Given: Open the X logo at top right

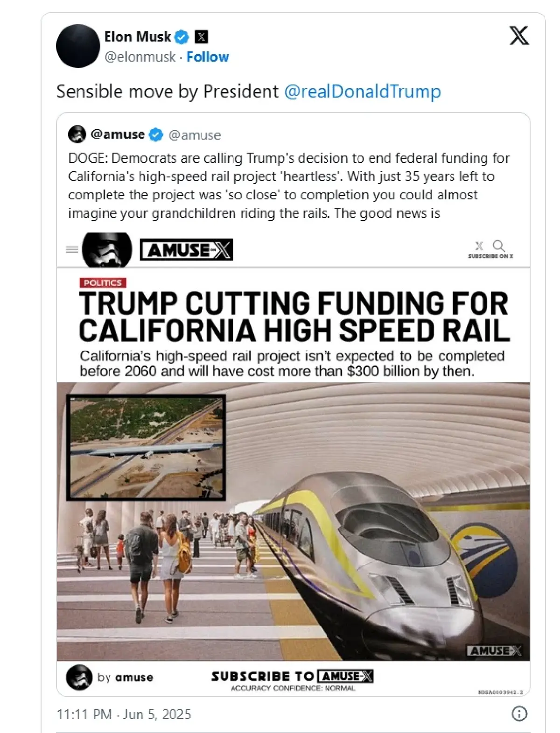Looking at the screenshot, I should 518,36.
